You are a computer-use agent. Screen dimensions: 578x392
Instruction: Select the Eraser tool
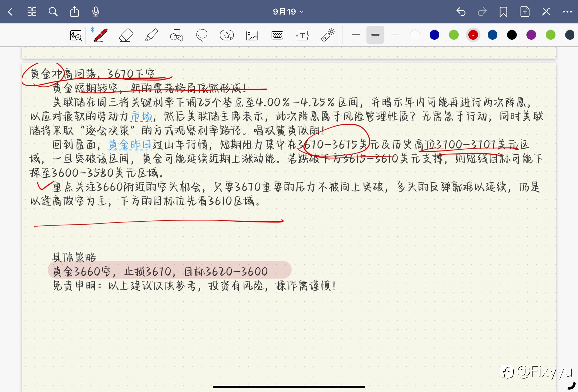click(126, 35)
